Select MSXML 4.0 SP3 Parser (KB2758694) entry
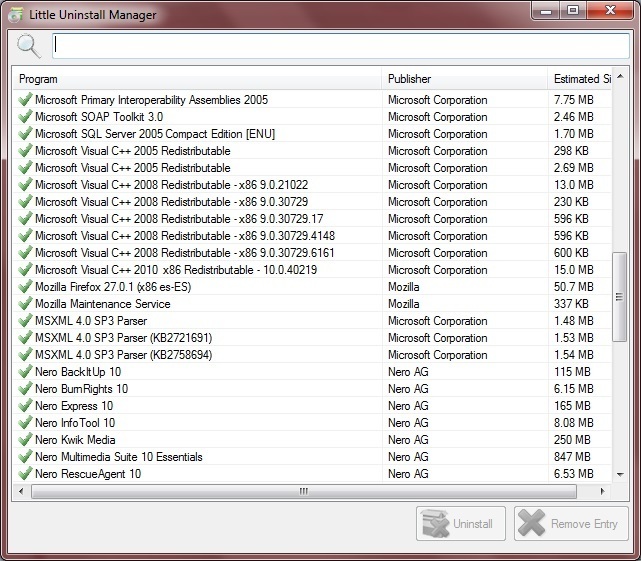Image resolution: width=641 pixels, height=561 pixels. (313, 355)
